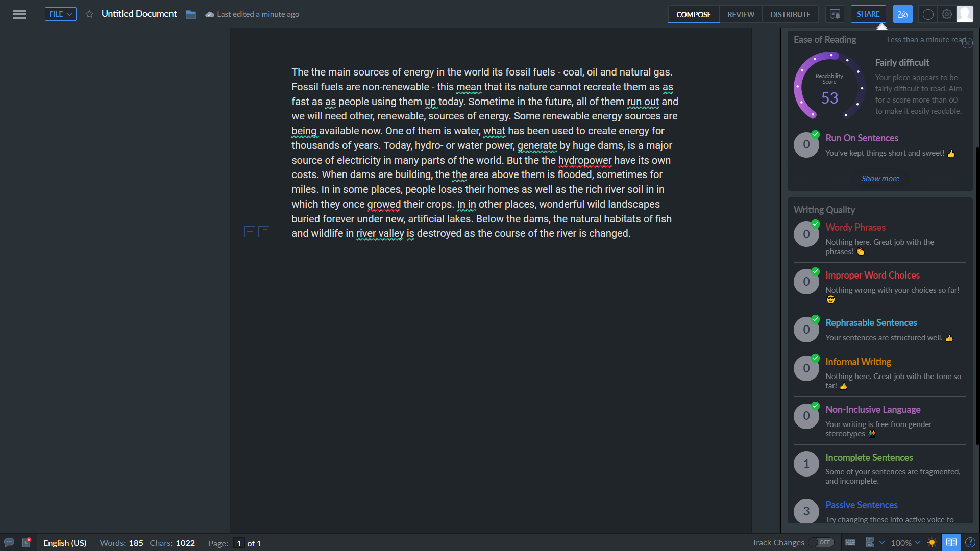Expand the Show more writing suggestions
980x551 pixels.
click(880, 178)
